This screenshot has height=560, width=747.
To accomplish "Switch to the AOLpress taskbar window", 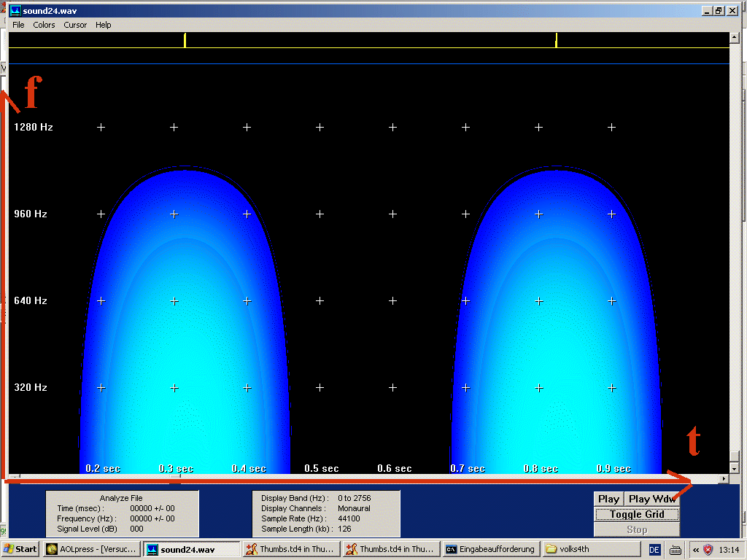I will (x=92, y=549).
